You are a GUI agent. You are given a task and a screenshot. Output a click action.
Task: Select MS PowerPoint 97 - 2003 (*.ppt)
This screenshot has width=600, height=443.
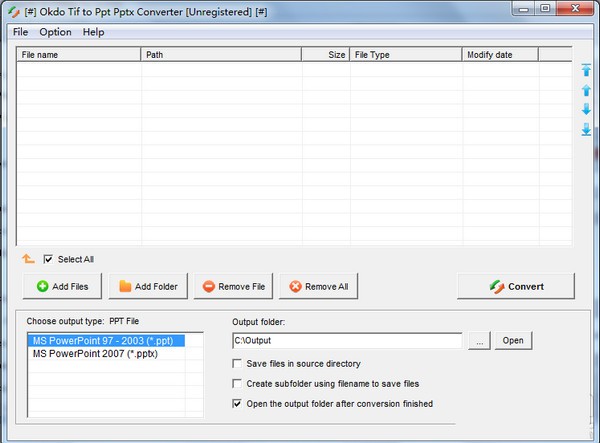click(x=106, y=340)
